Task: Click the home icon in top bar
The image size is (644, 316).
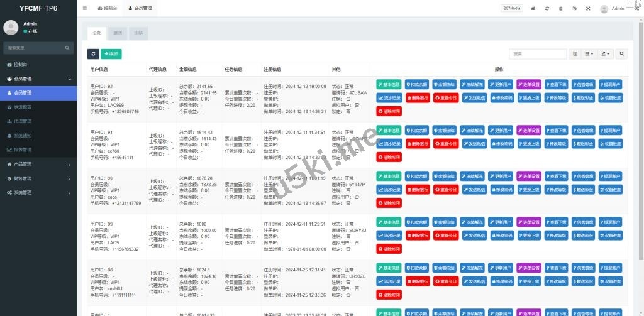Action: pos(533,8)
